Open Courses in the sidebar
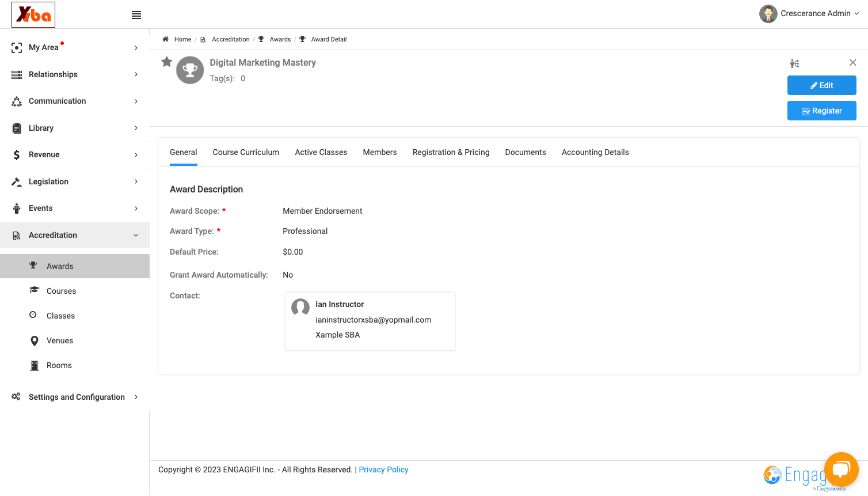 point(61,291)
